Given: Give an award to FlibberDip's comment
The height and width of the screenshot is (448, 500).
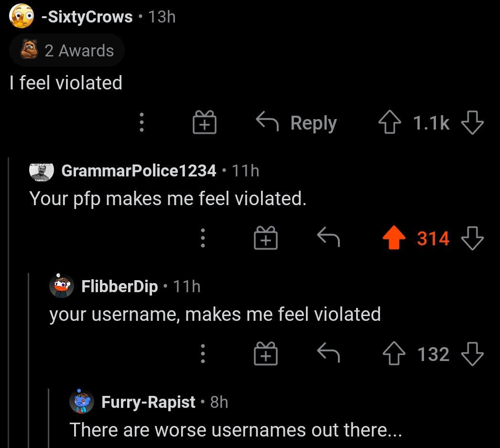Looking at the screenshot, I should click(266, 354).
